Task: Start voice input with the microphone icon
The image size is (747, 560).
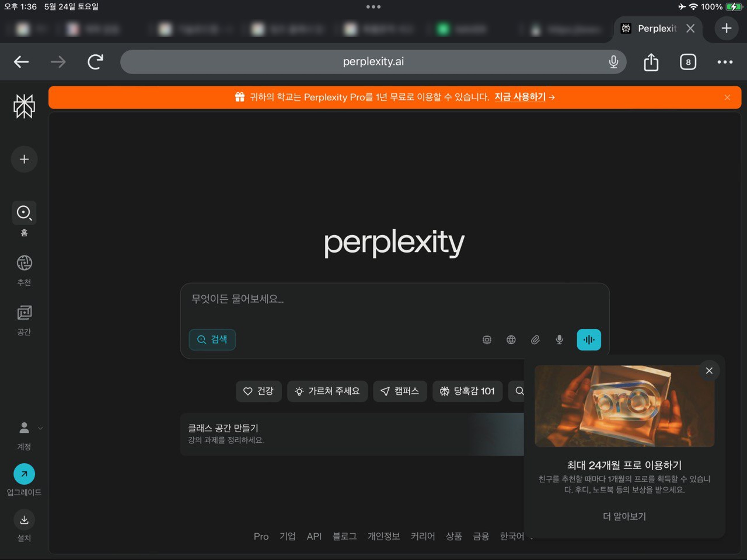Action: click(559, 340)
